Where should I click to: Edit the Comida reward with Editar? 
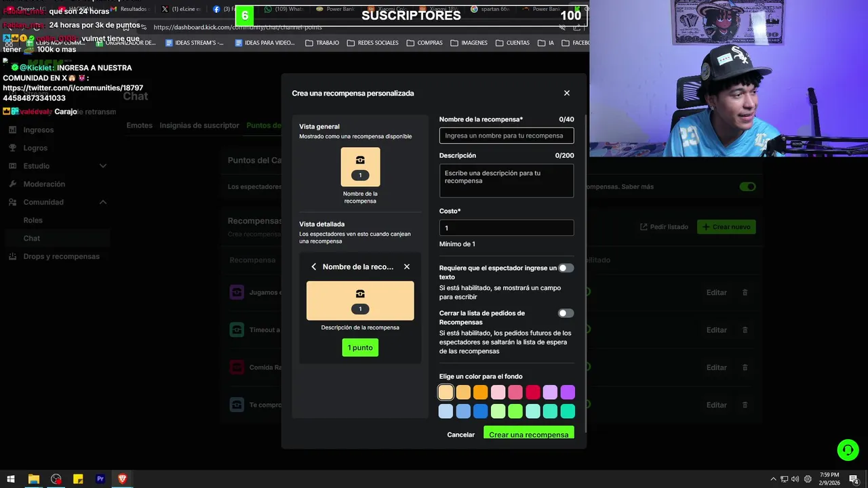(717, 367)
